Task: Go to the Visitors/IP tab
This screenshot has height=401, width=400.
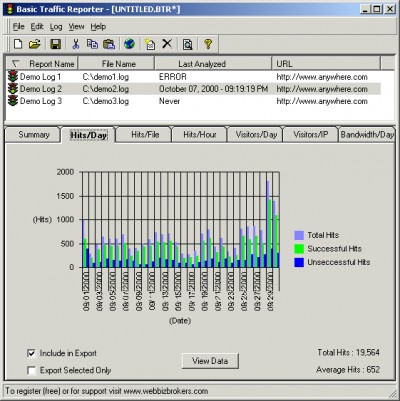Action: coord(310,135)
